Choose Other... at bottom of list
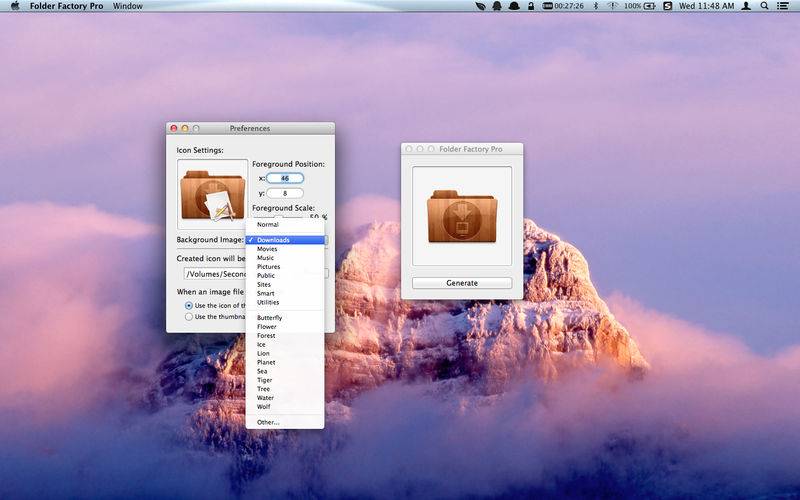Screen dimensions: 800x500 pyautogui.click(x=285, y=422)
